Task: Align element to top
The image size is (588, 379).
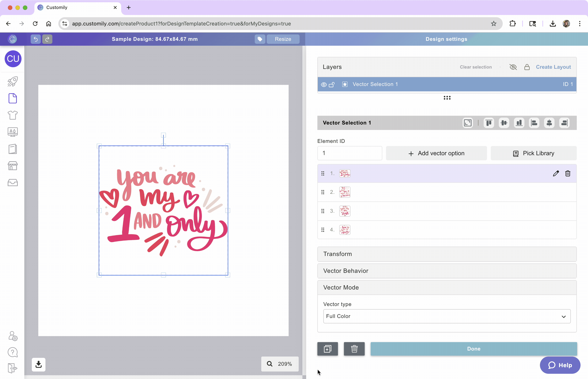Action: tap(489, 123)
